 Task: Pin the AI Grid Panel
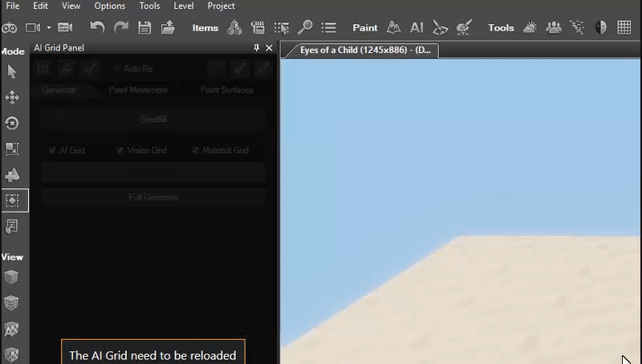256,48
